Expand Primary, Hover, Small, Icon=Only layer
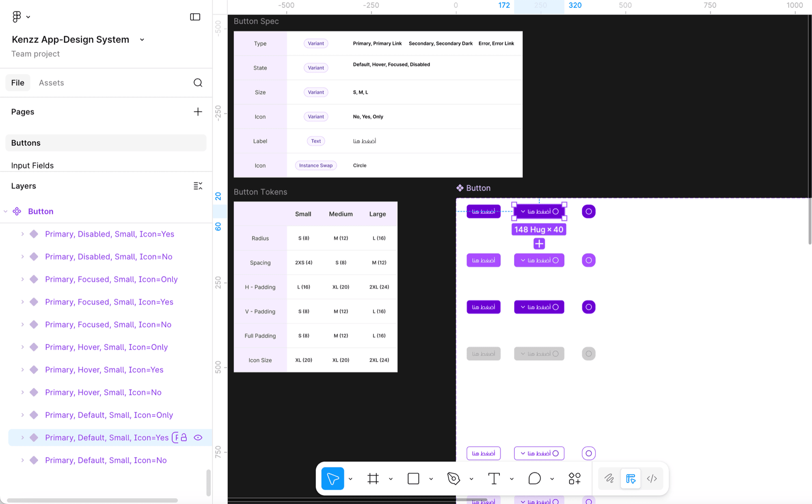This screenshot has height=504, width=812. coord(23,347)
